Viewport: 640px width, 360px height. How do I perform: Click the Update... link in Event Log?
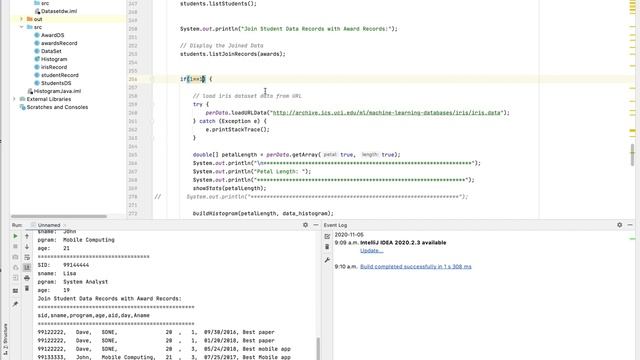point(371,251)
